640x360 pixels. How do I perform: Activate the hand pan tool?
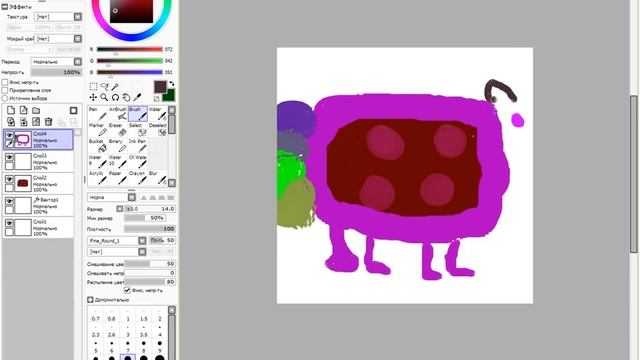coord(127,98)
